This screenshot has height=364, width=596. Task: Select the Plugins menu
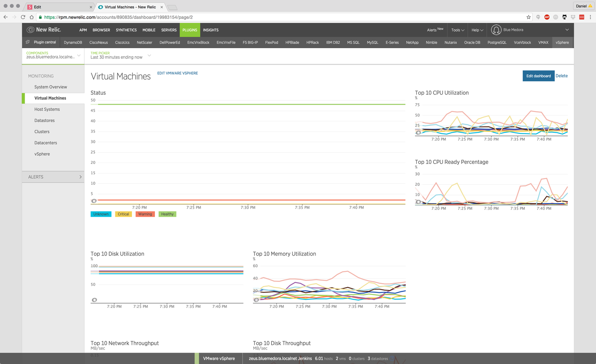click(190, 30)
